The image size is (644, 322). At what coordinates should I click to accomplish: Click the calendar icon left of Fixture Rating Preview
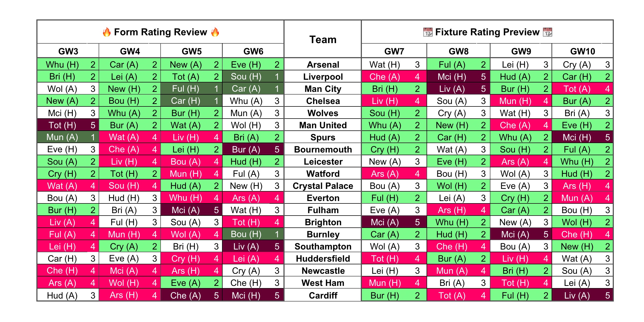tap(428, 32)
